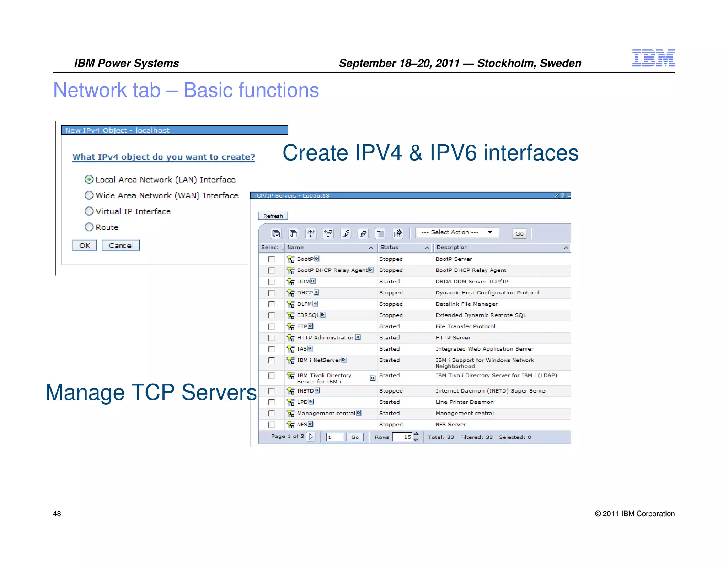
Task: Click the 'DRDA DDM Server TCP/IP' description cell
Action: coord(472,281)
